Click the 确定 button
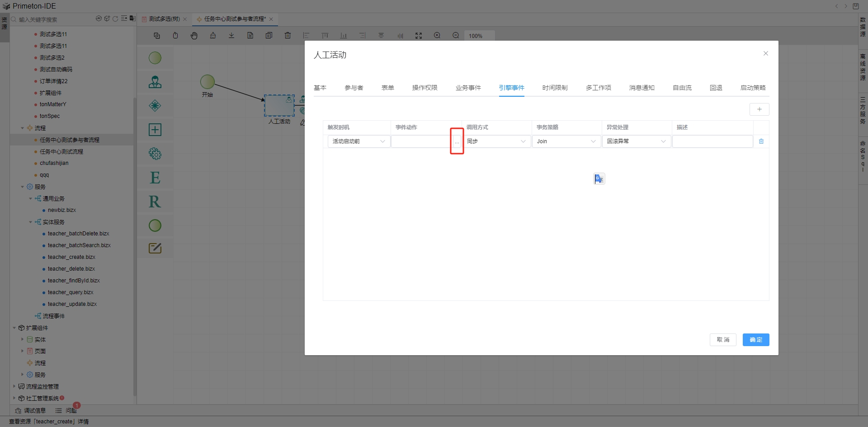This screenshot has width=868, height=427. [x=755, y=340]
